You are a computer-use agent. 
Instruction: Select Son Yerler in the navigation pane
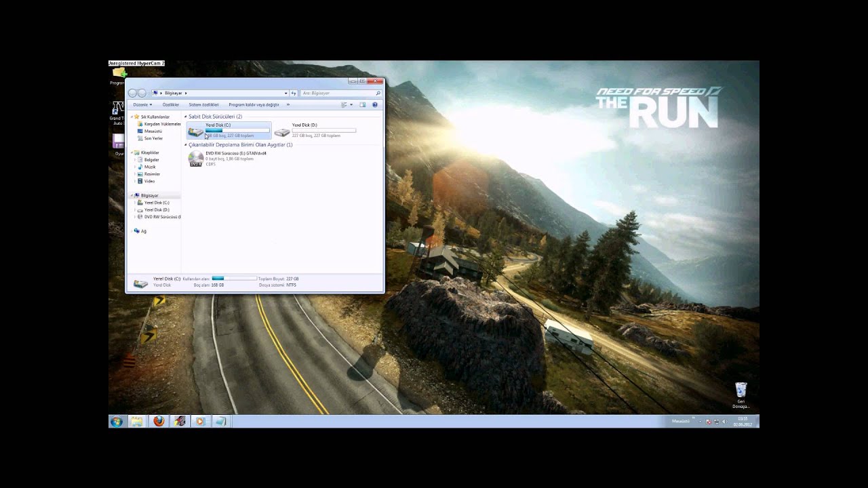coord(153,138)
